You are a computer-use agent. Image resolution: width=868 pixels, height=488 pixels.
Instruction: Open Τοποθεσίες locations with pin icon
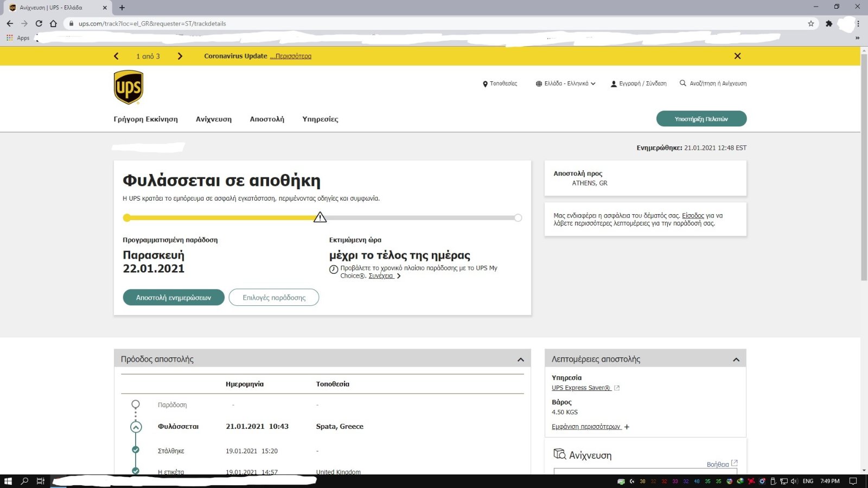[x=500, y=84]
